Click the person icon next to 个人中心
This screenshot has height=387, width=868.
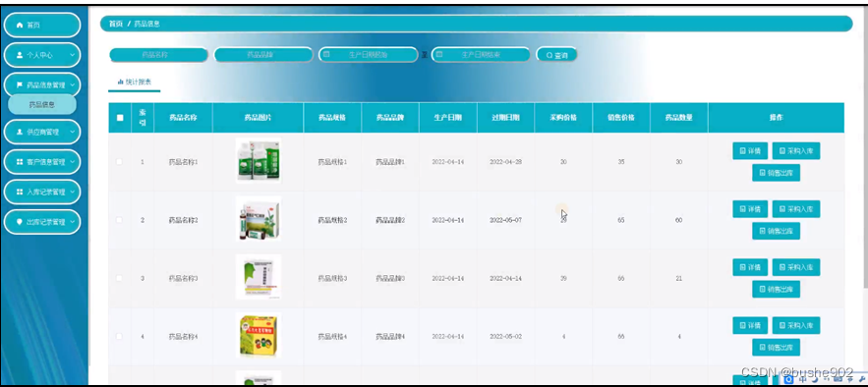coord(20,55)
